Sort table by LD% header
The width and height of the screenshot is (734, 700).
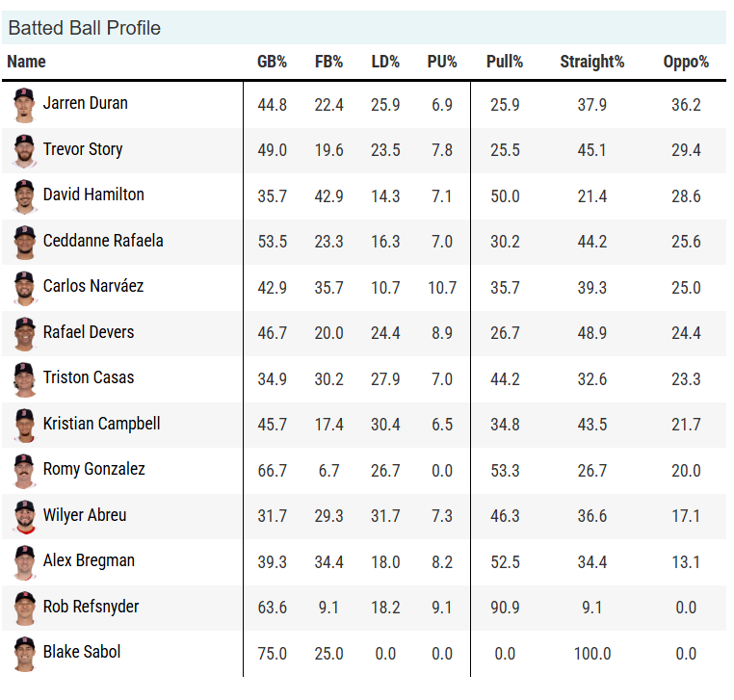pyautogui.click(x=385, y=62)
